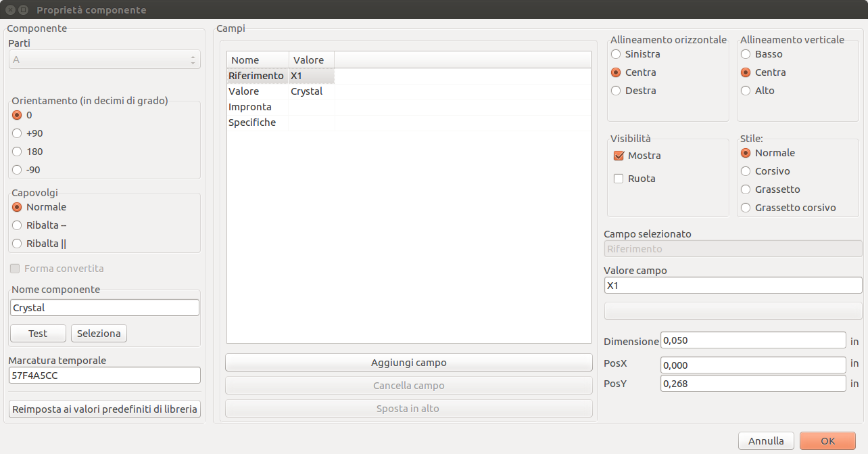Image resolution: width=868 pixels, height=454 pixels.
Task: Click the Aggiungi campo button
Action: click(x=408, y=363)
